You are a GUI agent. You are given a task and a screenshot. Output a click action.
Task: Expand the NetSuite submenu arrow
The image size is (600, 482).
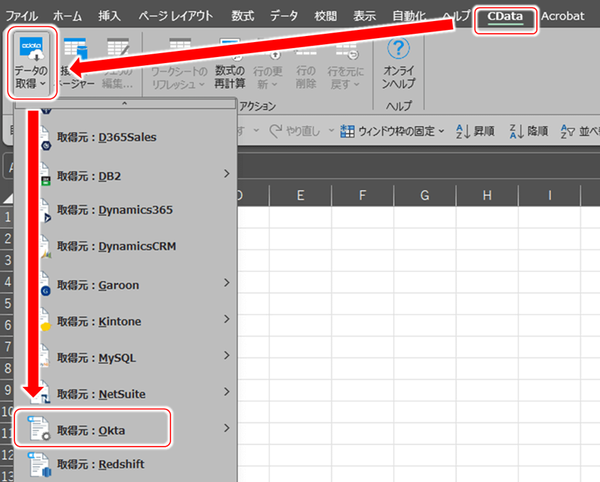tap(227, 392)
